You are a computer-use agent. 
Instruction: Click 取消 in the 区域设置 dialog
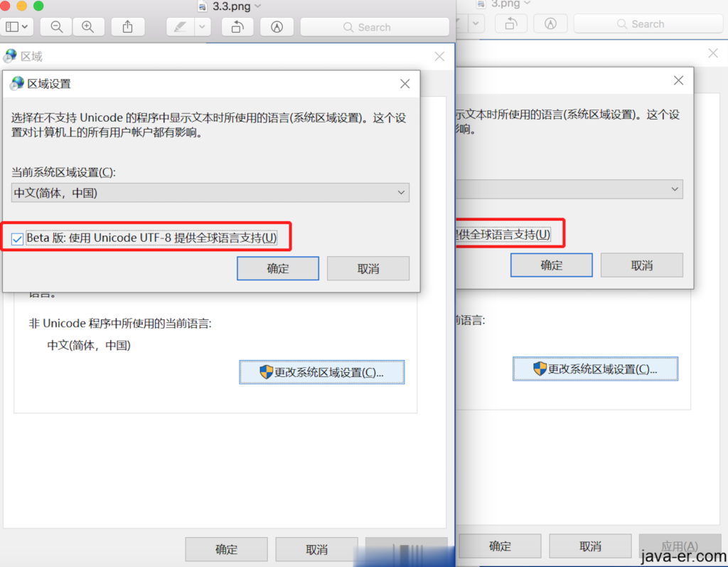pyautogui.click(x=368, y=268)
